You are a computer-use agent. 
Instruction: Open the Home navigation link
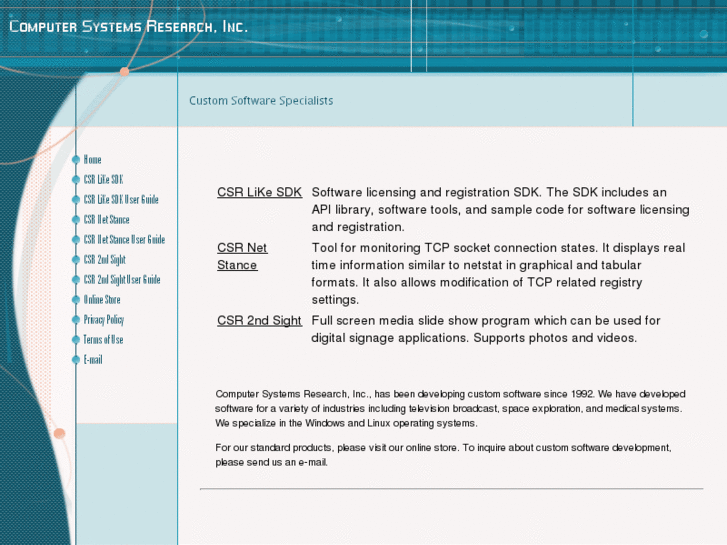pyautogui.click(x=92, y=160)
